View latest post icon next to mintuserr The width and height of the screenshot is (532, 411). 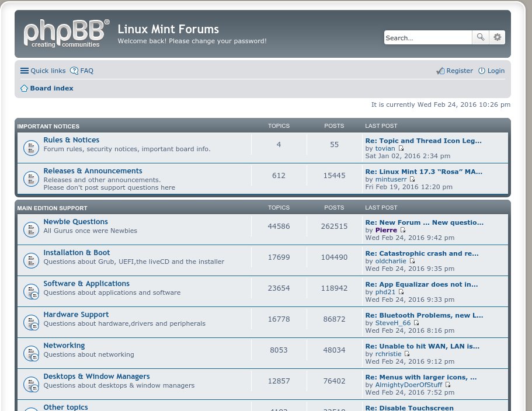[x=412, y=179]
